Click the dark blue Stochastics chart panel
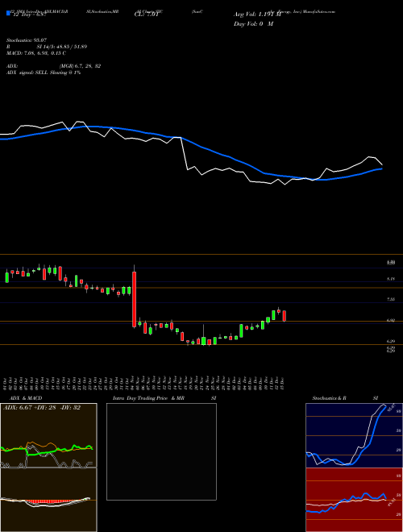The height and width of the screenshot is (532, 403). [x=354, y=435]
